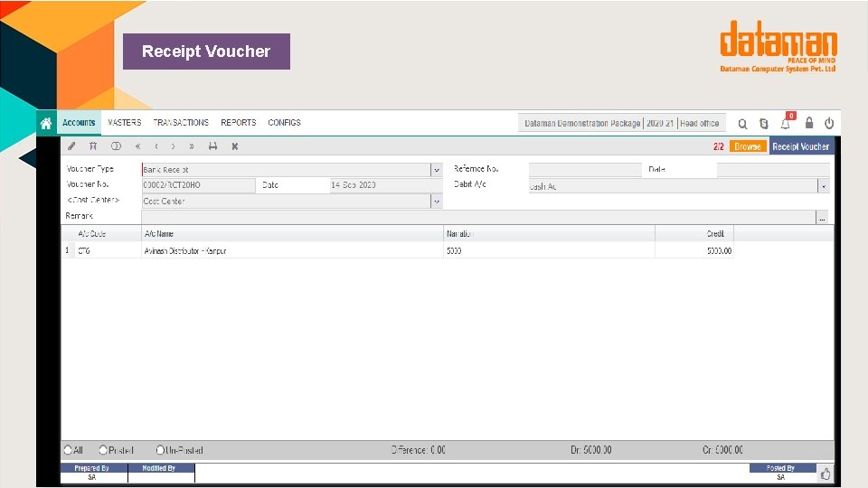Expand the Debit A/c dropdown arrow
868x488 pixels.
tap(824, 186)
